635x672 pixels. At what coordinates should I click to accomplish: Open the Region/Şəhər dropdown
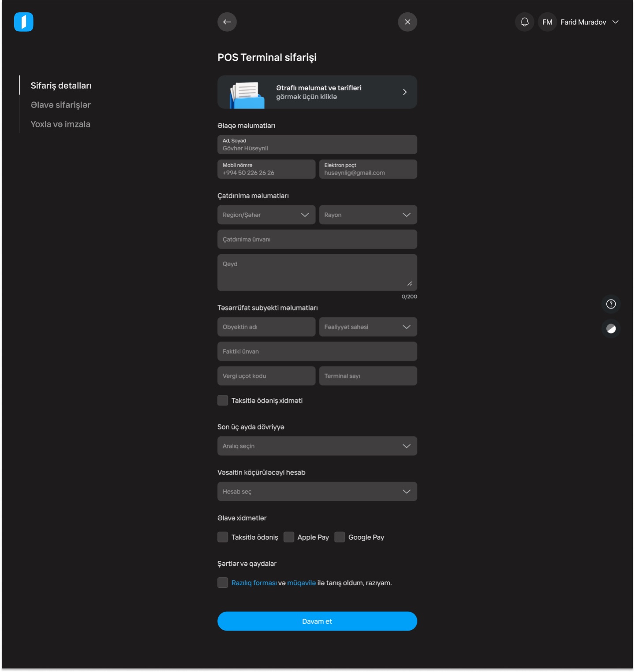[x=266, y=215]
